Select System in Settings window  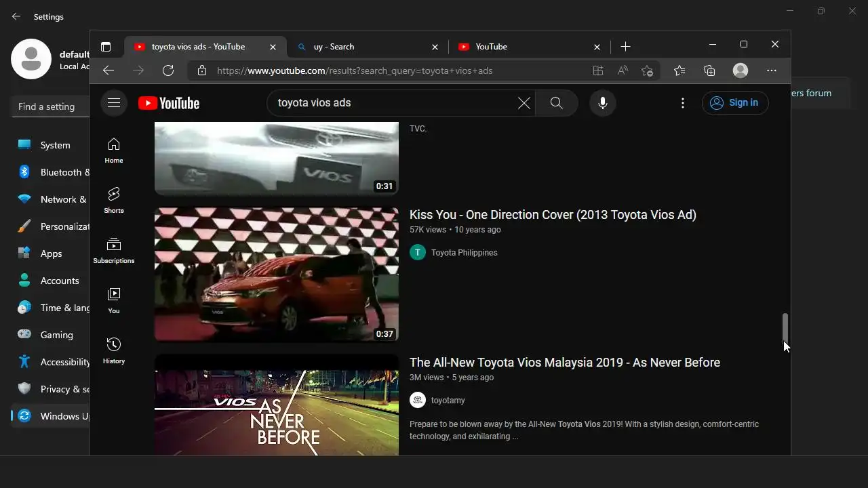[51, 145]
